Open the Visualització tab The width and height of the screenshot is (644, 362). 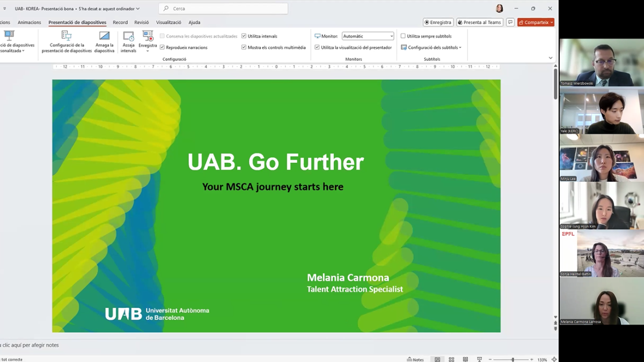(x=169, y=23)
